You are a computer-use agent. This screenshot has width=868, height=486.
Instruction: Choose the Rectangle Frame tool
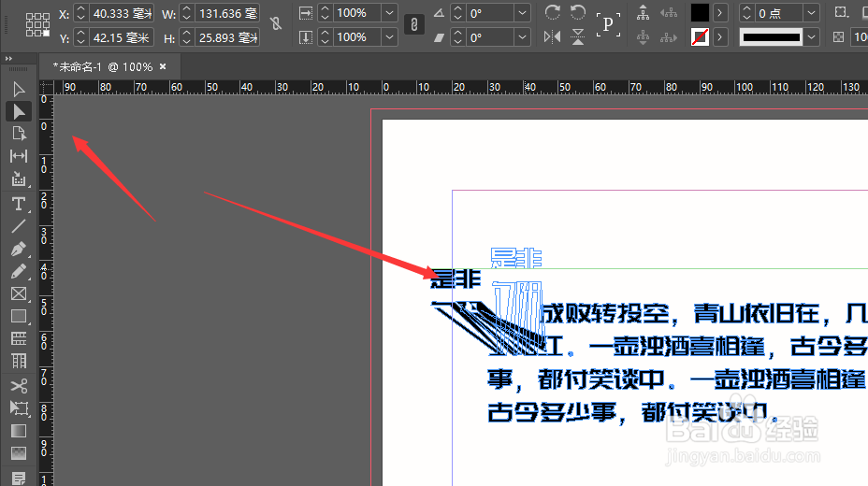19,293
